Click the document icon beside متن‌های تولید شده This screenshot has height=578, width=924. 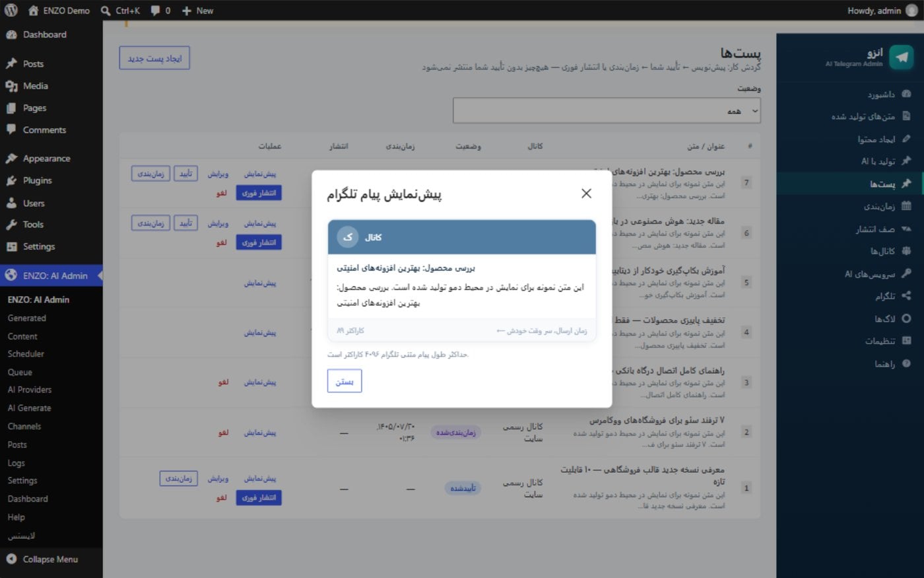(906, 116)
